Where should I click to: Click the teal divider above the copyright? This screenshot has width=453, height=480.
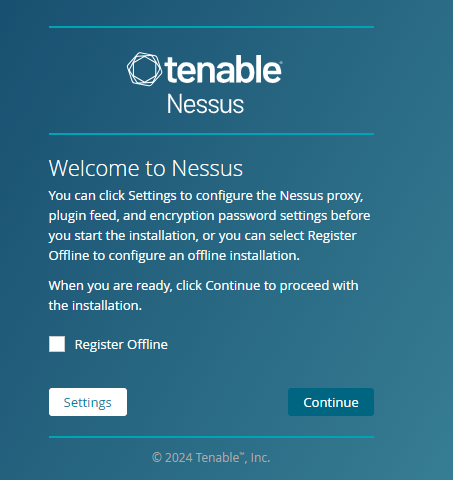pos(211,437)
